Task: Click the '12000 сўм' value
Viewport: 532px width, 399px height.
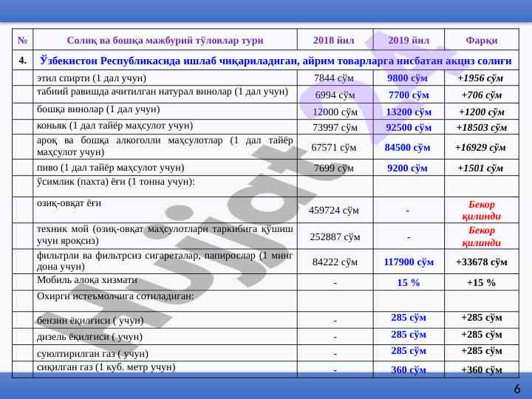Action: 335,112
